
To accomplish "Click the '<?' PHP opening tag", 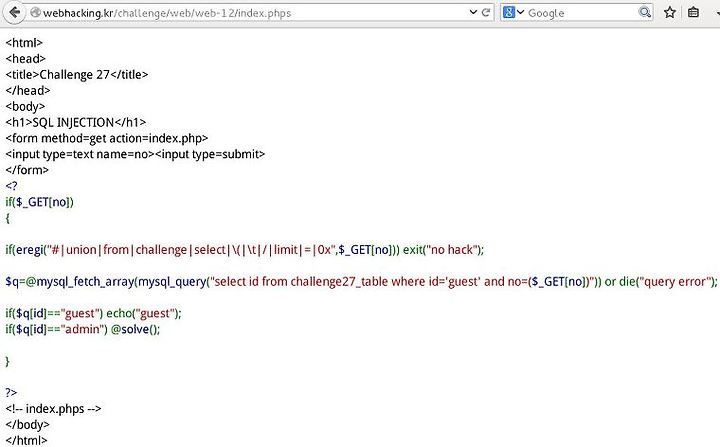I will [x=11, y=186].
